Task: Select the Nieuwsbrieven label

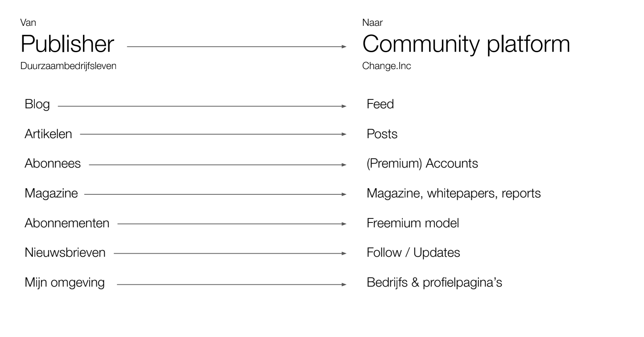Action: (65, 253)
